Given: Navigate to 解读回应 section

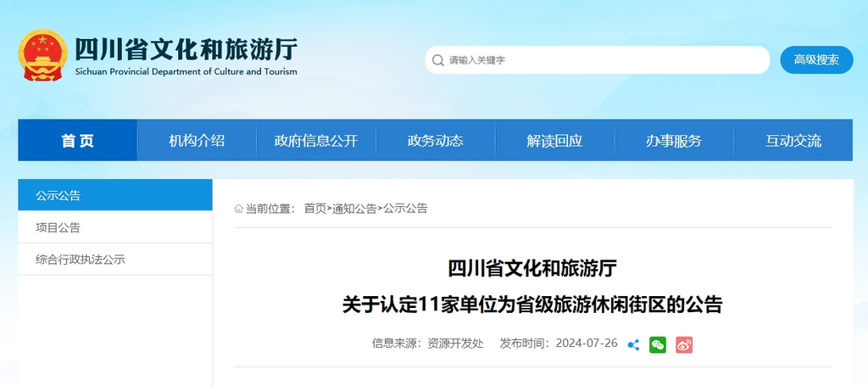Looking at the screenshot, I should (554, 141).
